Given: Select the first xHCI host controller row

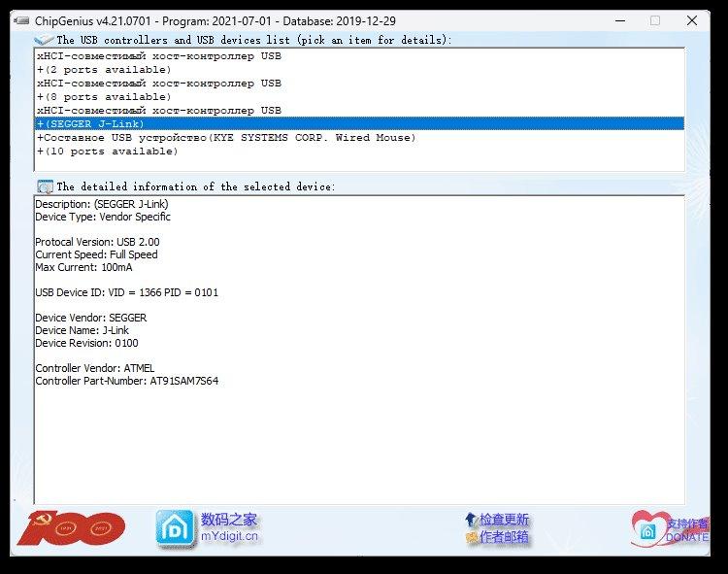Looking at the screenshot, I should (359, 55).
